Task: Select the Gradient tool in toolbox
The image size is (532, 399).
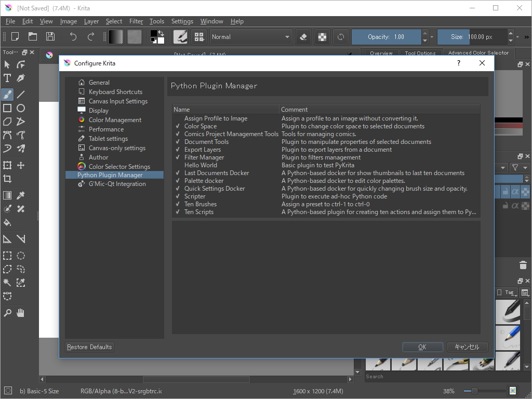Action: (x=7, y=195)
